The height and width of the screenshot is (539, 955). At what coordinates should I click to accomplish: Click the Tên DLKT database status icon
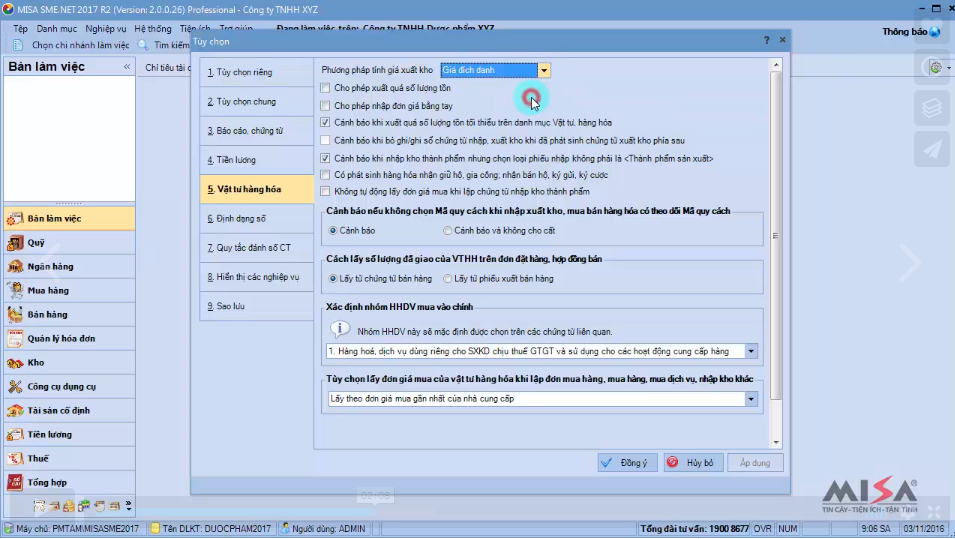(x=155, y=528)
